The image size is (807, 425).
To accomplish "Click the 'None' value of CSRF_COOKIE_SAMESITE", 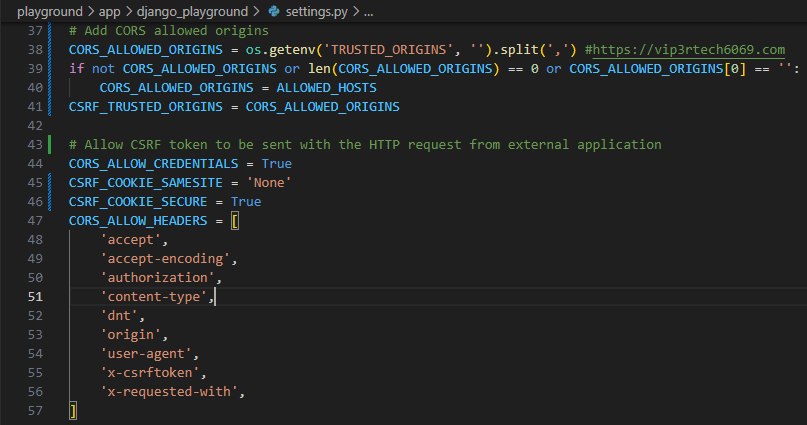I will (268, 182).
